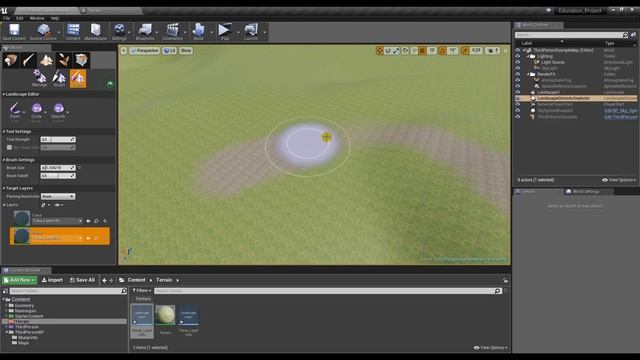Image resolution: width=640 pixels, height=360 pixels.
Task: Click the Blueprints toolbar icon
Action: click(x=145, y=31)
